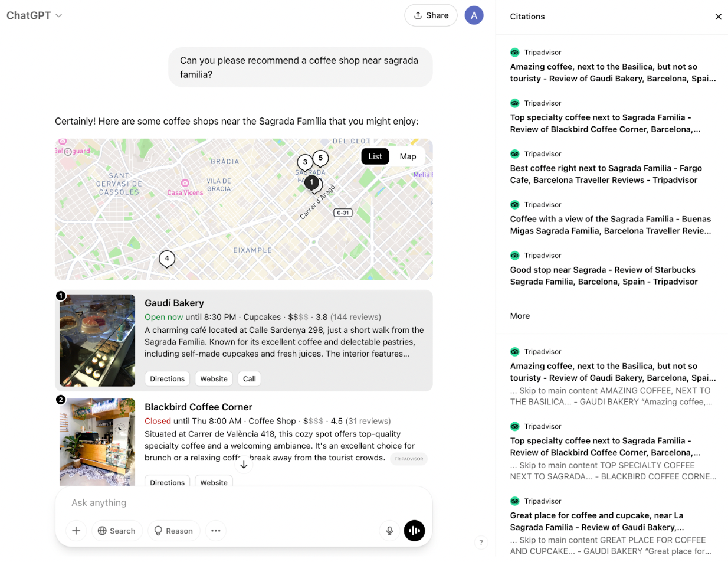Open the attachment plus menu

pyautogui.click(x=76, y=531)
